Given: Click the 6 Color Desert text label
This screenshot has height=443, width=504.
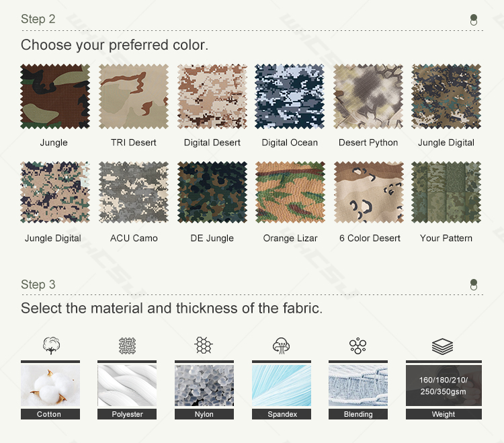Looking at the screenshot, I should point(370,238).
